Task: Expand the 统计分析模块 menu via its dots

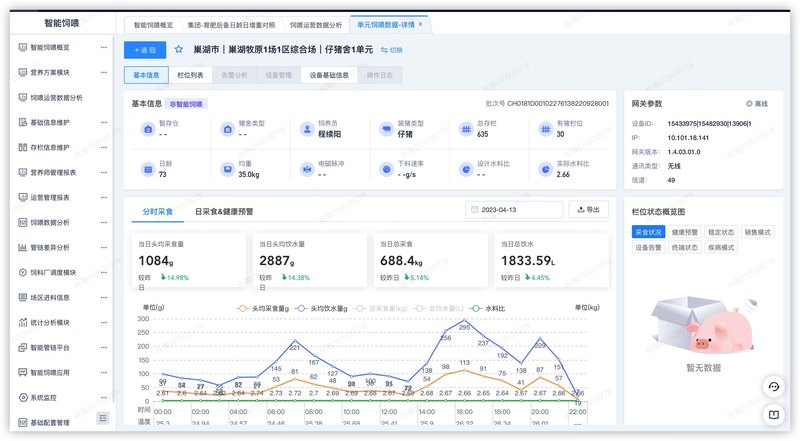Action: [x=104, y=323]
